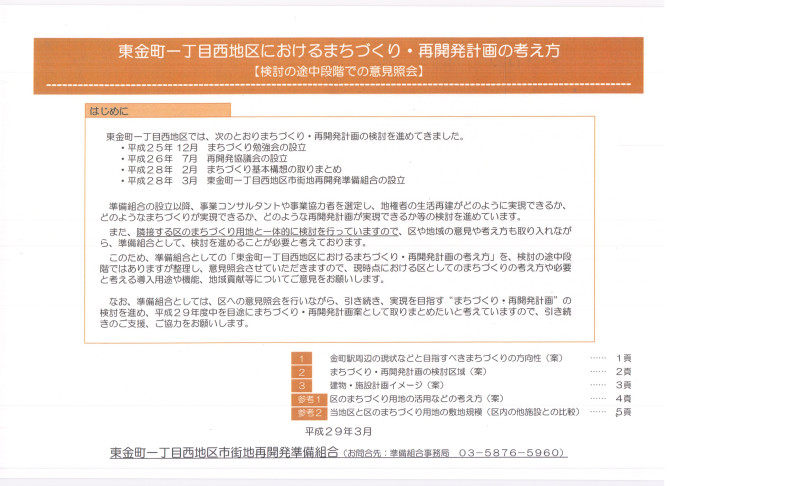
Task: Click the underlined phrase 隣接する区のまちづくり用地と一体的に検討
Action: coord(267,232)
